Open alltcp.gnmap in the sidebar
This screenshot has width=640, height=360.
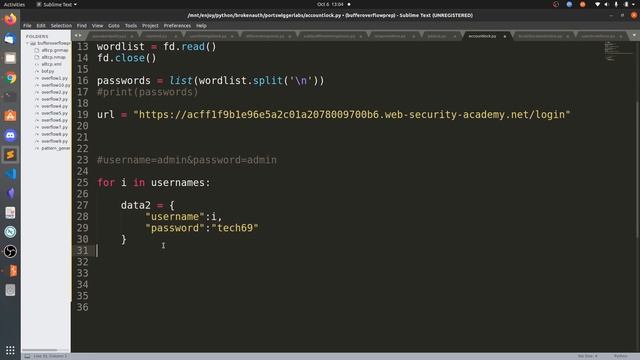point(55,50)
